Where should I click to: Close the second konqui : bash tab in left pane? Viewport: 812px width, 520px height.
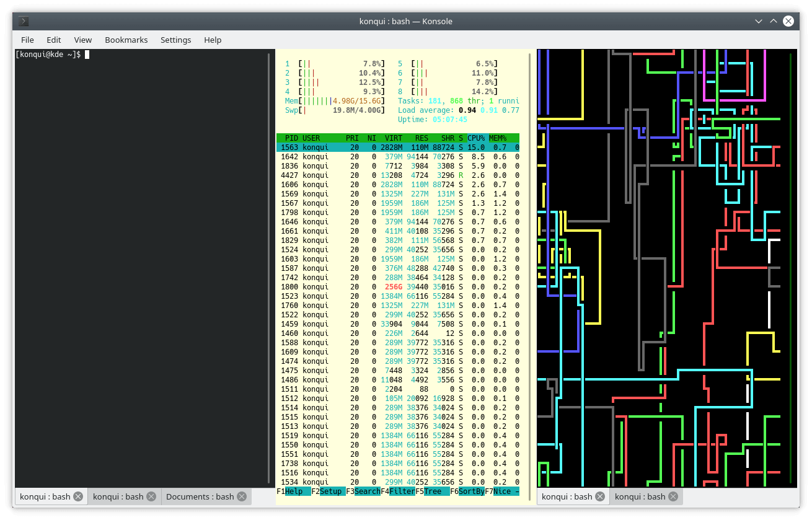point(151,496)
